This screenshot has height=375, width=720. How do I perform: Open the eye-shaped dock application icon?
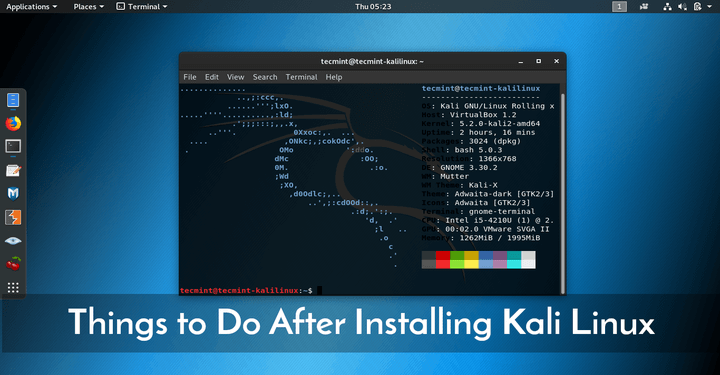pyautogui.click(x=13, y=241)
